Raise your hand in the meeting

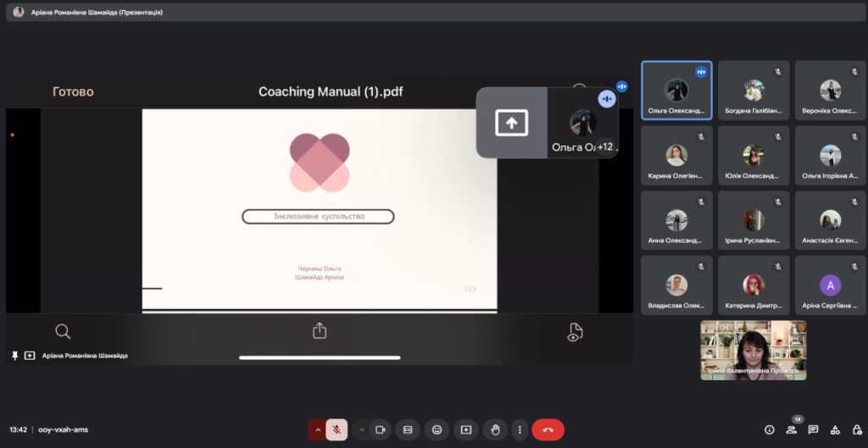pos(494,429)
